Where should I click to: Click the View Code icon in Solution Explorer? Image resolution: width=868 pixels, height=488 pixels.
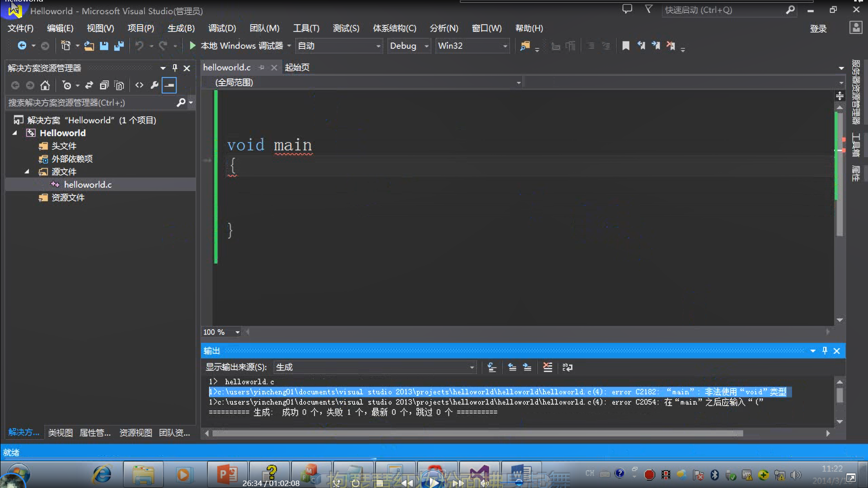(139, 85)
